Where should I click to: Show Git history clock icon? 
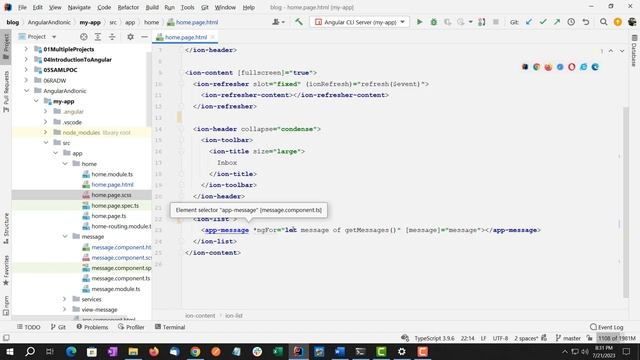point(571,22)
